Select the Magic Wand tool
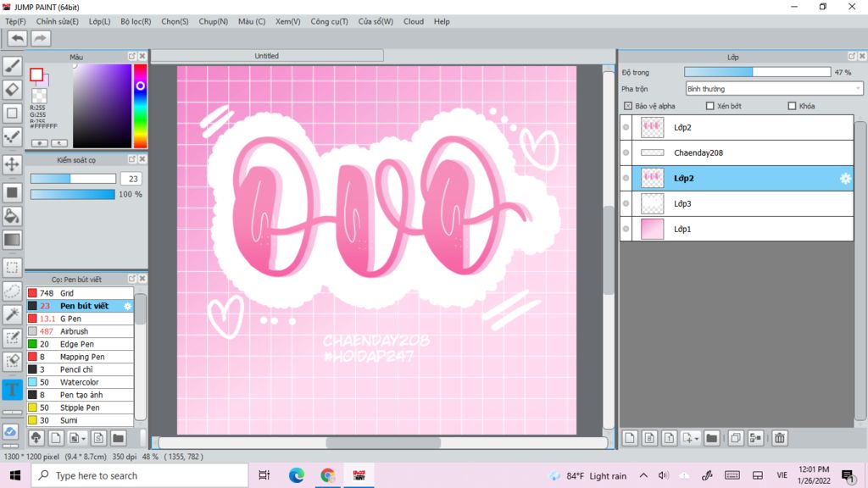Screen dimensions: 868x488 point(12,314)
